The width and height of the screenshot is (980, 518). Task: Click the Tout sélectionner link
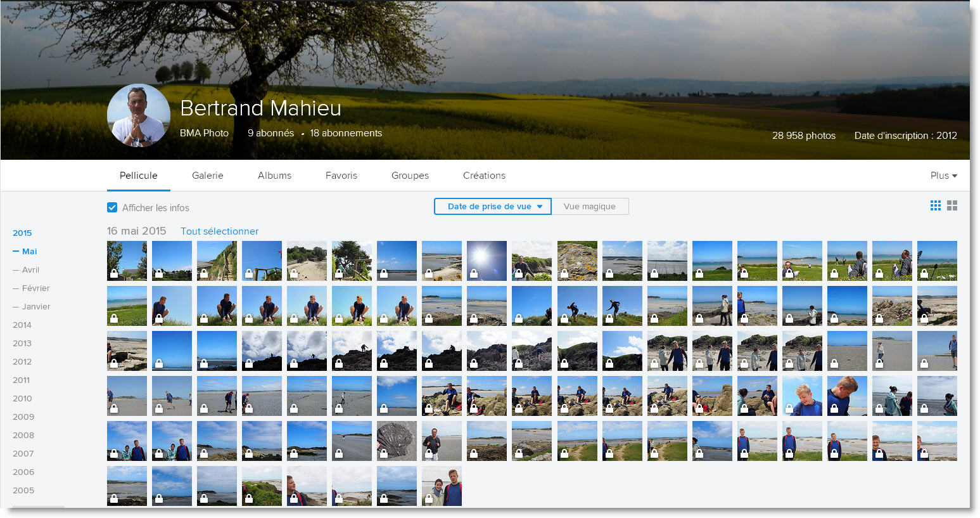coord(219,231)
